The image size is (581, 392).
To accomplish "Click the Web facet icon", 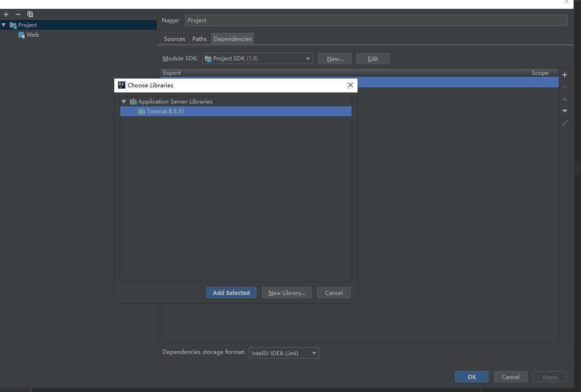I will (x=21, y=35).
